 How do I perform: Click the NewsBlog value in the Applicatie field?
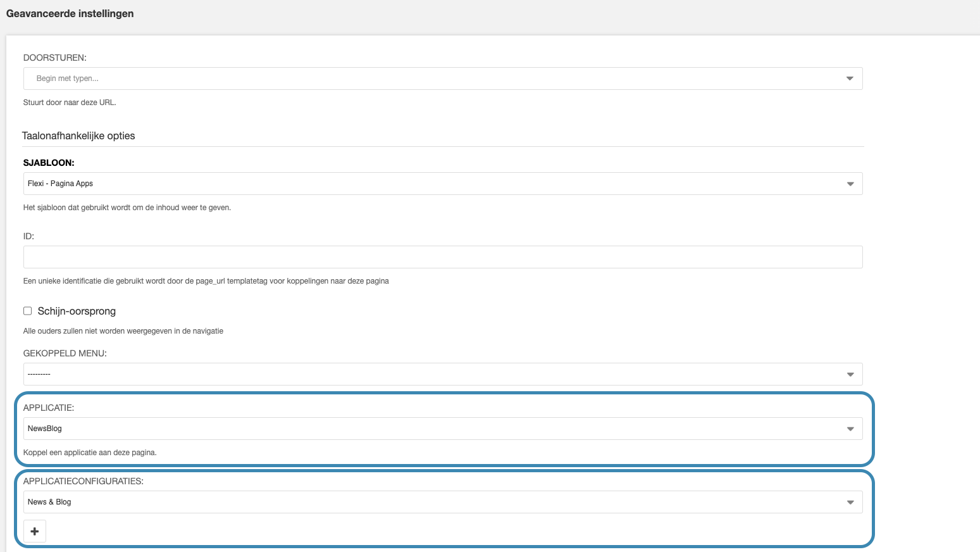pos(44,428)
